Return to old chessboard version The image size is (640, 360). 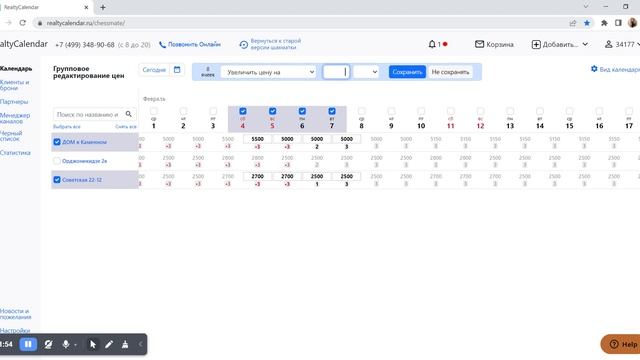pyautogui.click(x=270, y=44)
